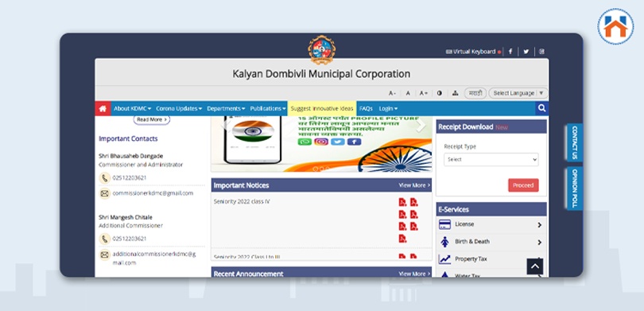The width and height of the screenshot is (644, 311).
Task: Open the Receipt Type select box
Action: coord(491,159)
